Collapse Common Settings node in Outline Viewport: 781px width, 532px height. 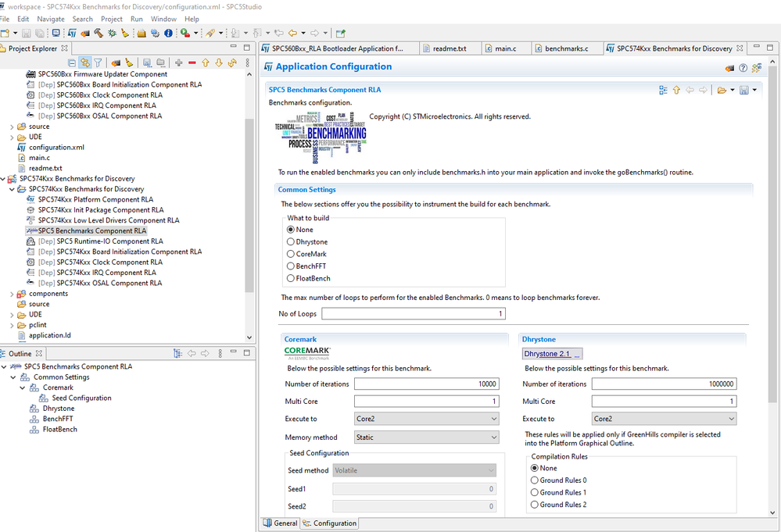click(13, 377)
